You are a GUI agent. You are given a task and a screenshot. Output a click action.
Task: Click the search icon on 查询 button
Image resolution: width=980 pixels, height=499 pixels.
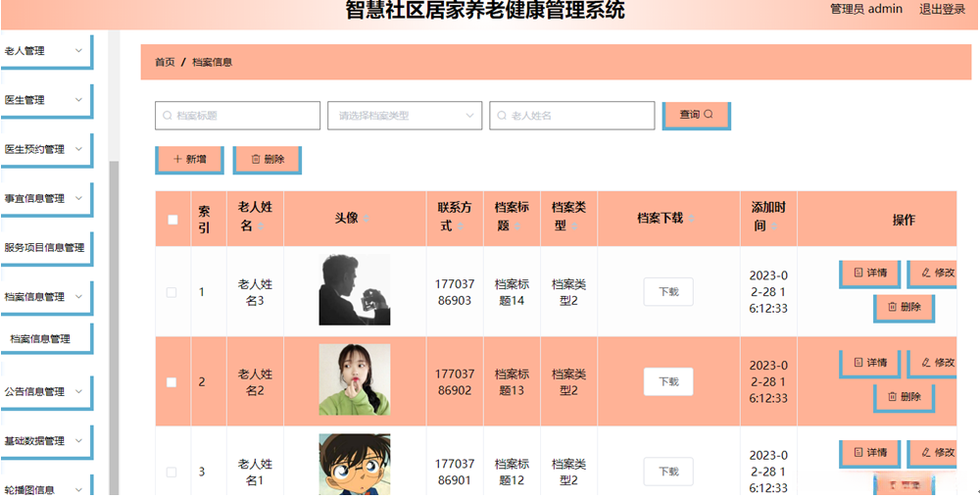pyautogui.click(x=709, y=115)
